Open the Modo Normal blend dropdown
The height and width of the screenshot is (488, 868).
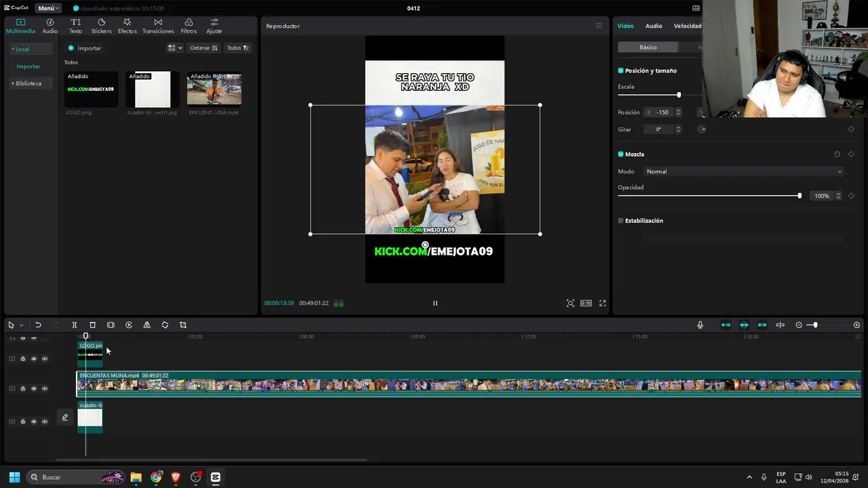[x=743, y=171]
